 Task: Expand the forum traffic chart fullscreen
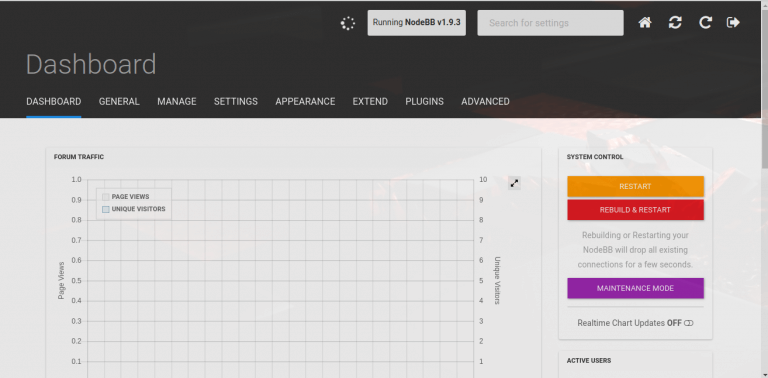pos(514,183)
